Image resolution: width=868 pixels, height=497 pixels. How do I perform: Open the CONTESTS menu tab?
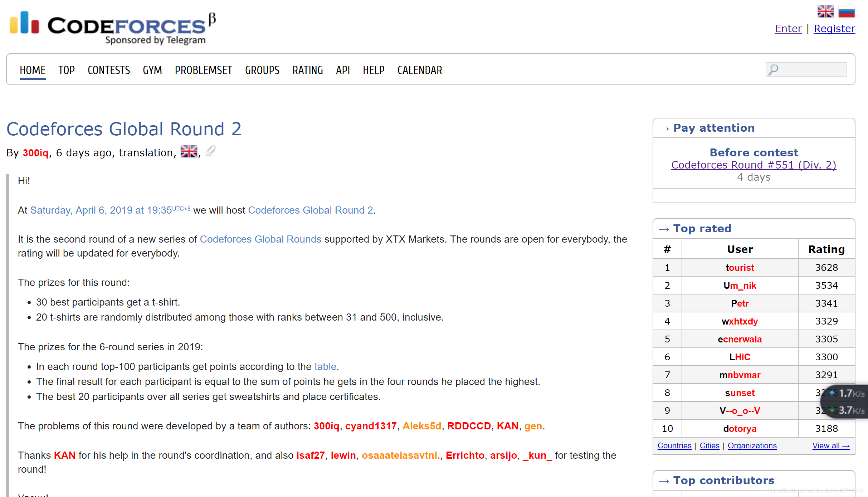point(109,70)
